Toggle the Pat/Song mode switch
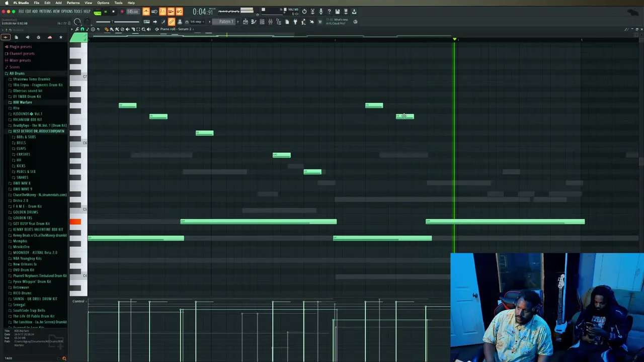Screen dimensions: 644x362 click(x=97, y=13)
